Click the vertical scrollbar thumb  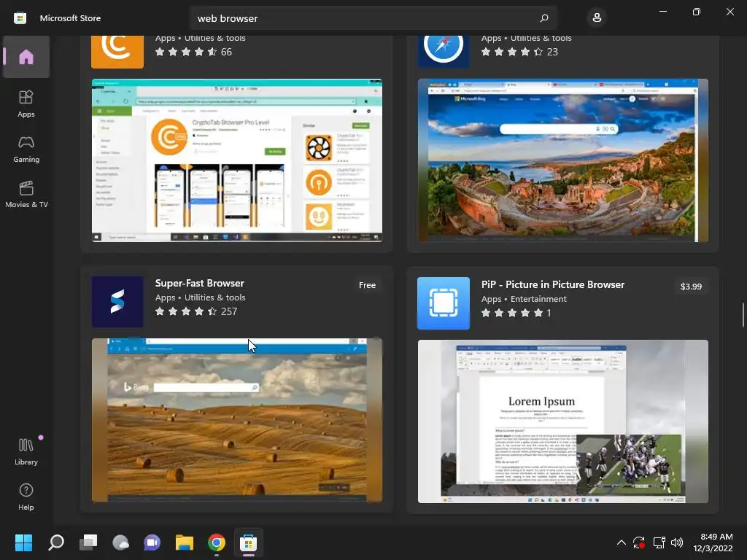pos(743,315)
